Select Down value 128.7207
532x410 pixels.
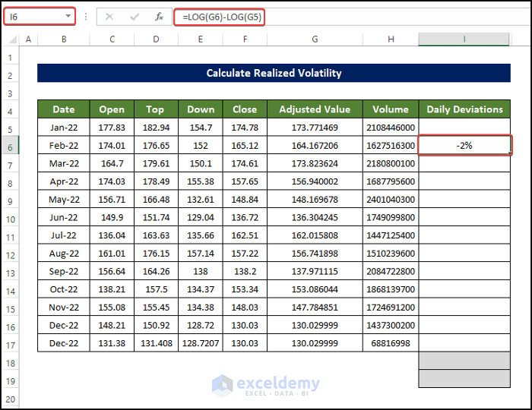coord(201,343)
